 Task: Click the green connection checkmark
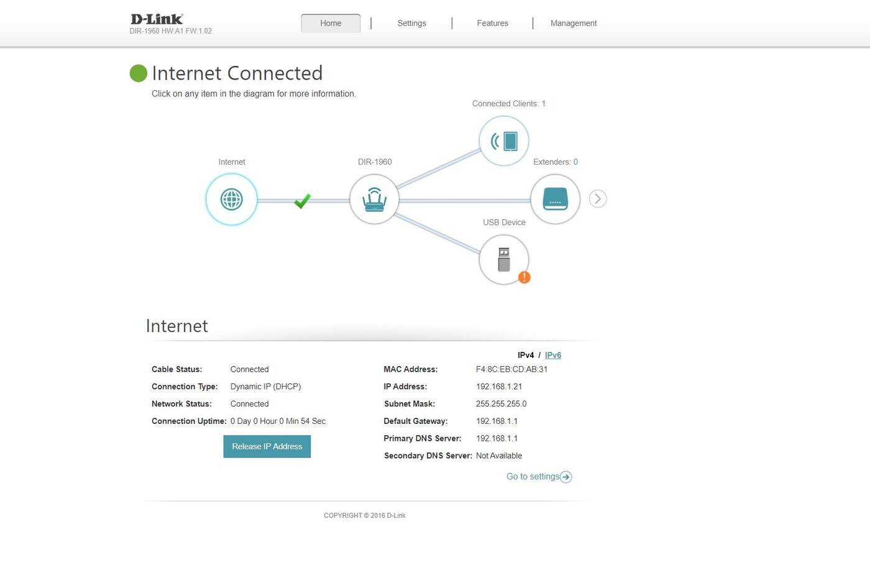(302, 200)
